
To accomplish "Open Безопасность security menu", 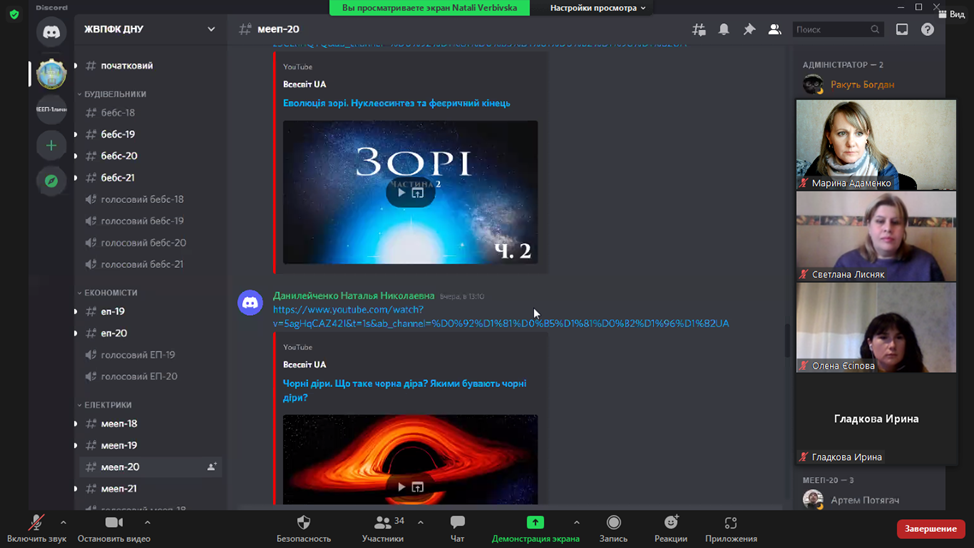I will [x=304, y=529].
